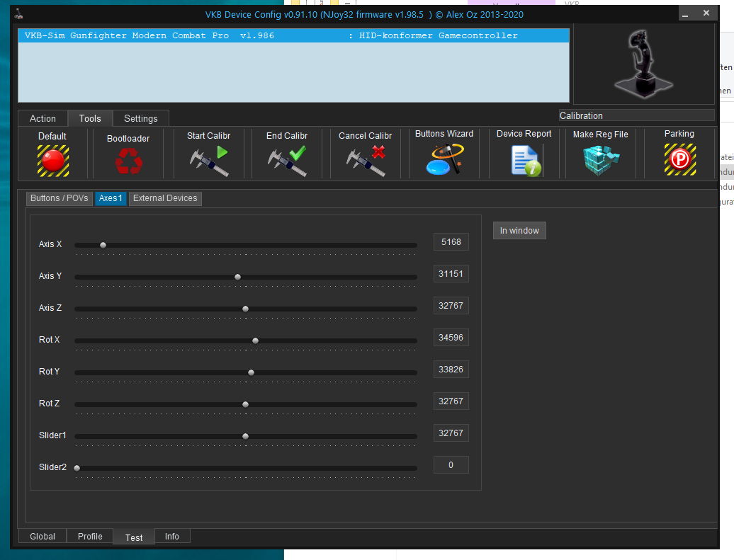The image size is (734, 560).
Task: Click the Slider1 value field
Action: 451,433
